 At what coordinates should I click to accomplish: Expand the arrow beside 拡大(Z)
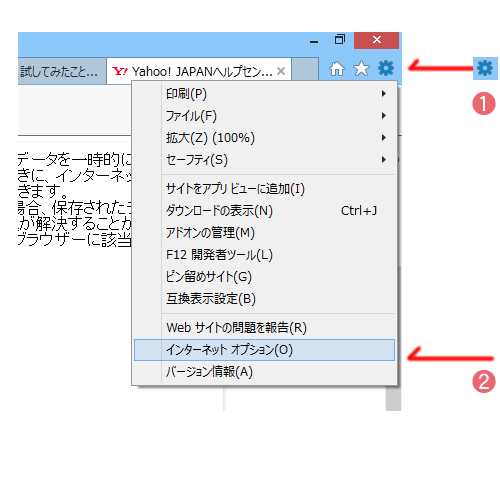coord(384,138)
